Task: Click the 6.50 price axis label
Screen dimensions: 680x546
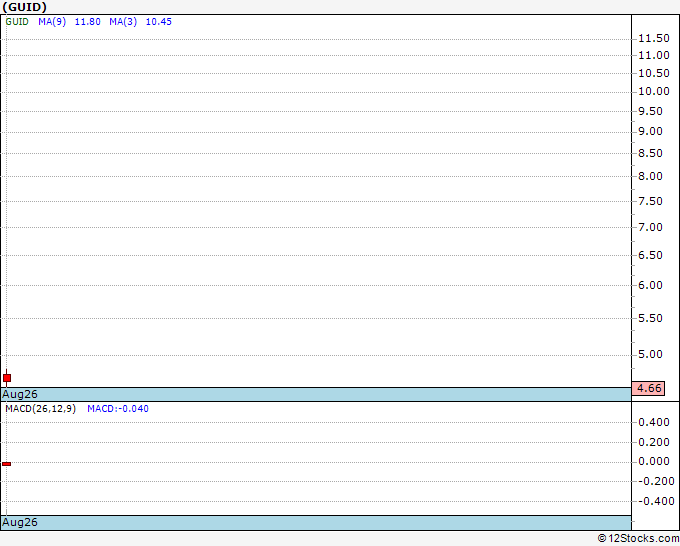Action: pos(651,255)
